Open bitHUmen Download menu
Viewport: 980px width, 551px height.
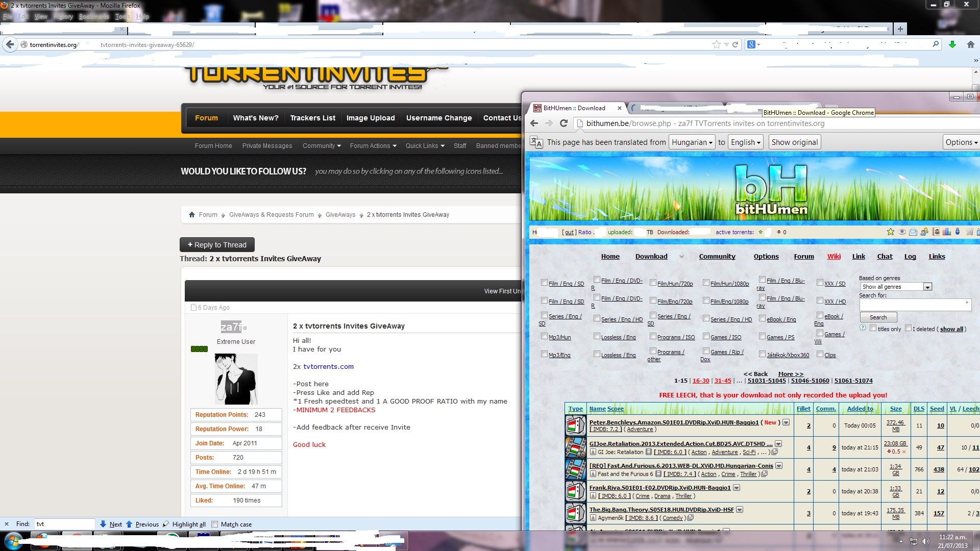651,256
